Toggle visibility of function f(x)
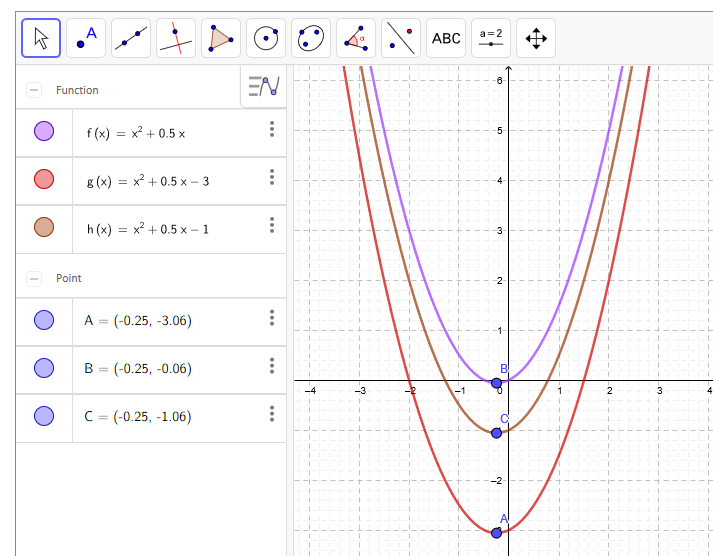Screen dimensions: 713x556 44,132
